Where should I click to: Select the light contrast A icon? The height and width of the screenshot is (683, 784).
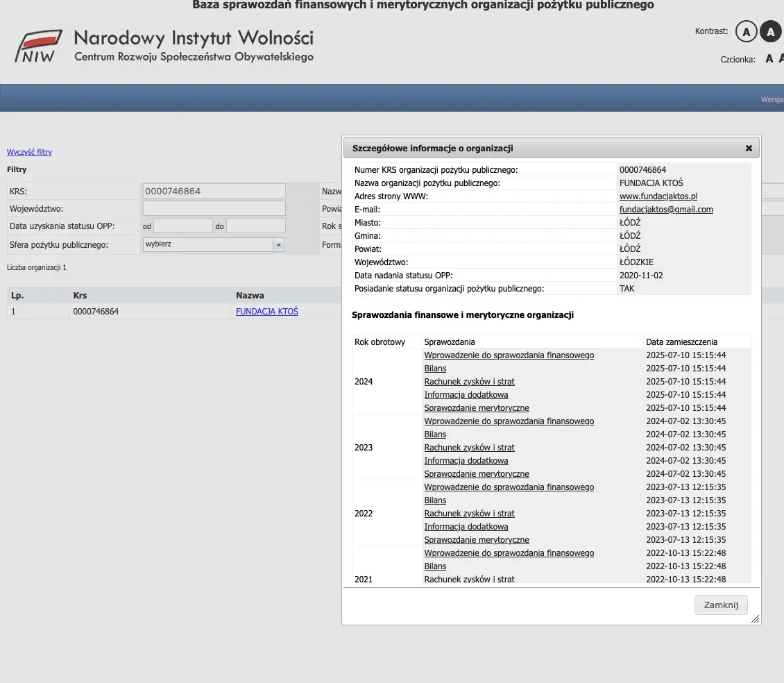(x=746, y=31)
